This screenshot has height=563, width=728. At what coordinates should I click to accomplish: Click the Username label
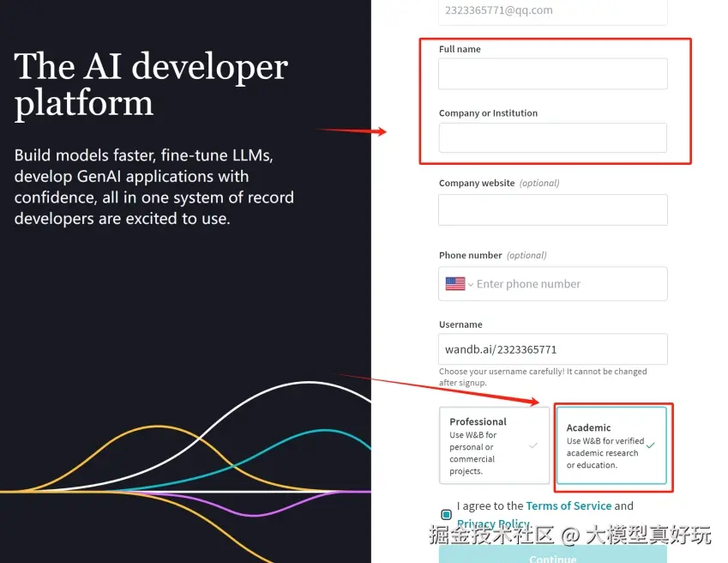pos(460,324)
